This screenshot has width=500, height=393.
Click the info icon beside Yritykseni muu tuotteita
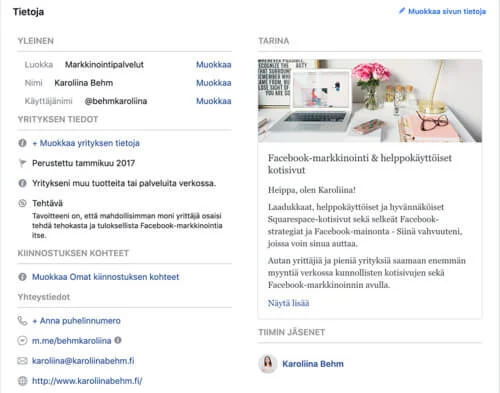22,183
